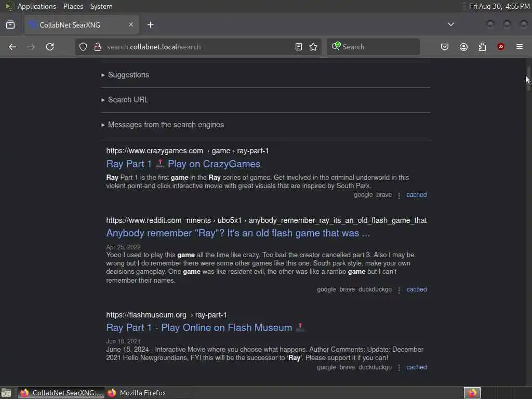Close the CollabNet SearXNG tab
Screen dimensions: 532x399
click(x=131, y=24)
